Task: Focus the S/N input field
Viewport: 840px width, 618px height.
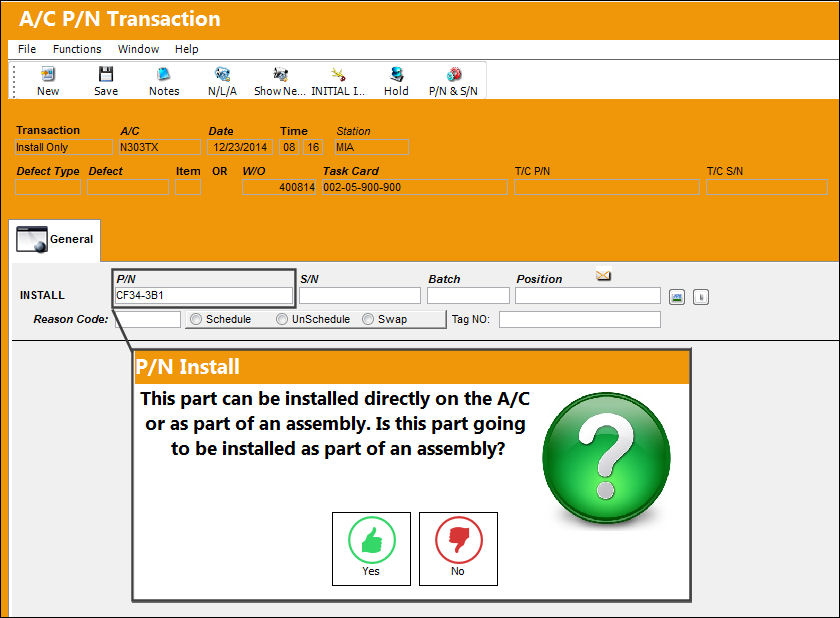Action: pyautogui.click(x=360, y=296)
